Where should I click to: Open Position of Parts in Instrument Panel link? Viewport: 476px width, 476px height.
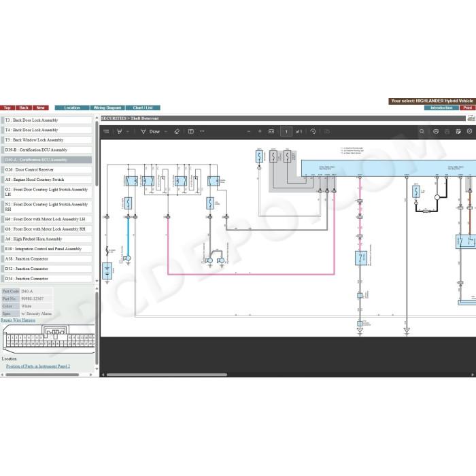point(38,367)
